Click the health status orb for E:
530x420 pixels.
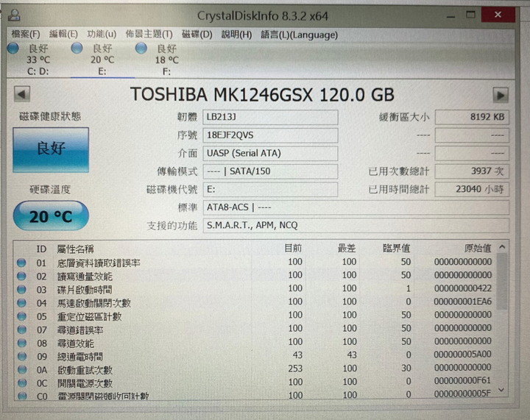(x=77, y=49)
